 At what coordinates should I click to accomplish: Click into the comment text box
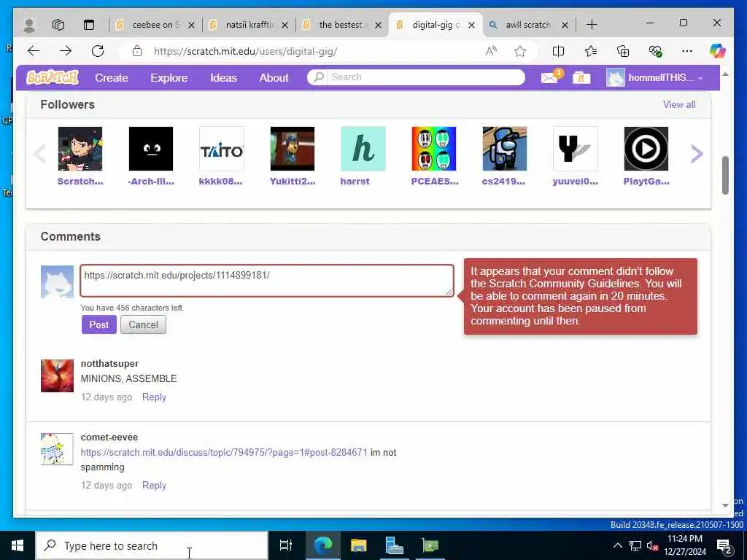pyautogui.click(x=267, y=281)
